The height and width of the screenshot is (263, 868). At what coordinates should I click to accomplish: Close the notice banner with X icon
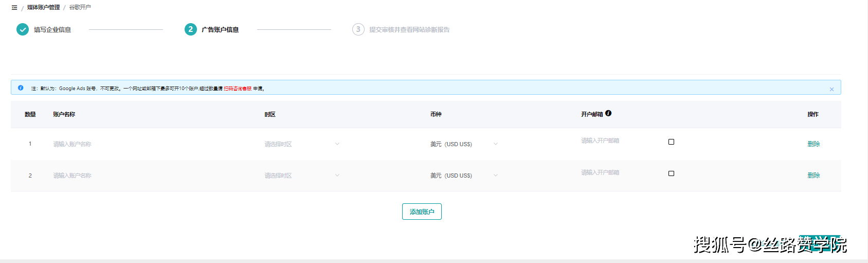click(x=831, y=89)
